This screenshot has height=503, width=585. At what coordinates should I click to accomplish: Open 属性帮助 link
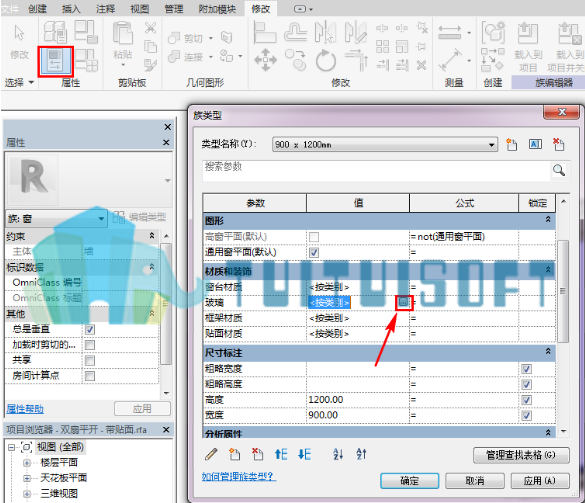point(25,409)
